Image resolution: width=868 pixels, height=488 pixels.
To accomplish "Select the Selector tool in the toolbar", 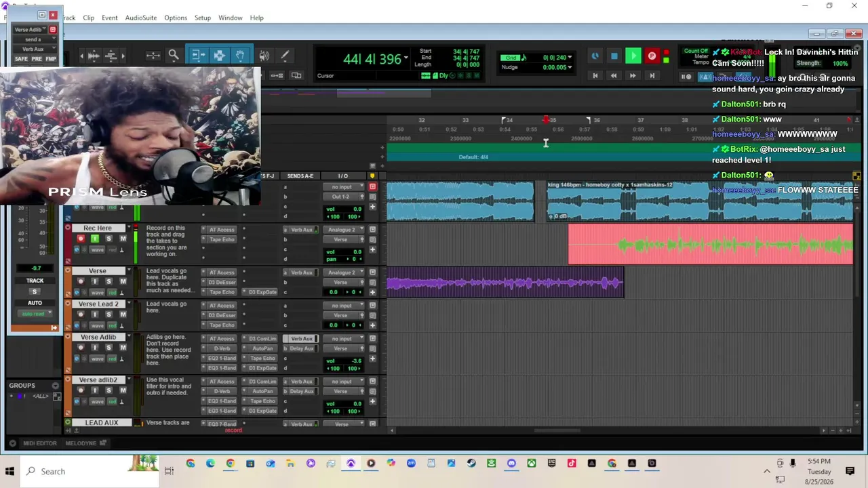I will pos(219,56).
